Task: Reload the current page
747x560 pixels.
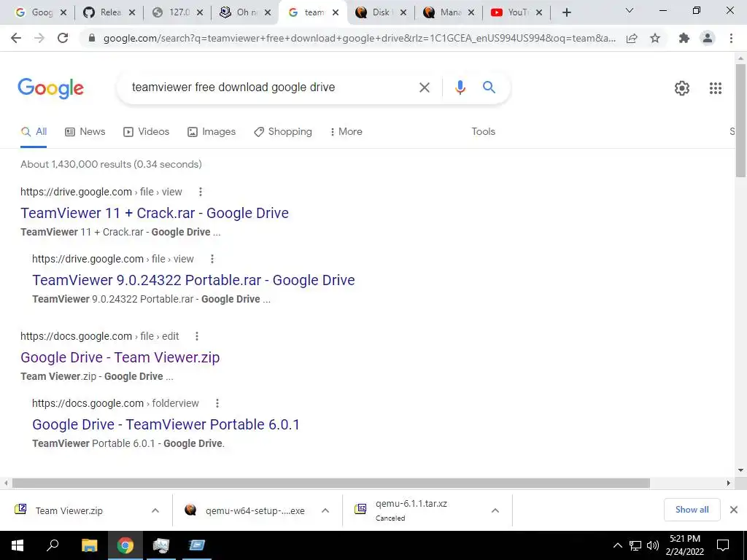Action: [x=63, y=38]
